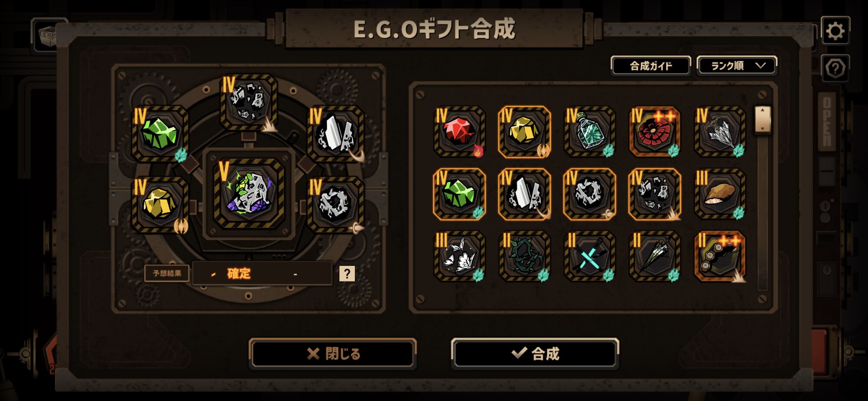
Task: Open the ランク順 sort dropdown
Action: [x=736, y=66]
